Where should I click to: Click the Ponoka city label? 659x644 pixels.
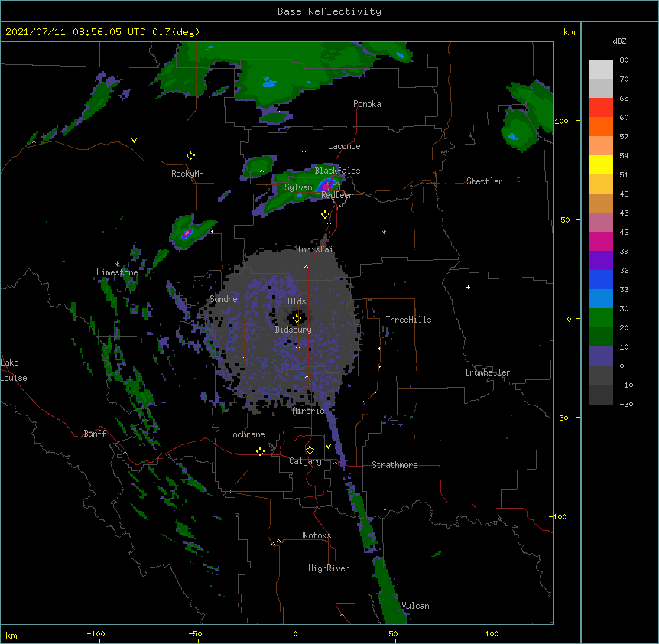click(x=367, y=104)
